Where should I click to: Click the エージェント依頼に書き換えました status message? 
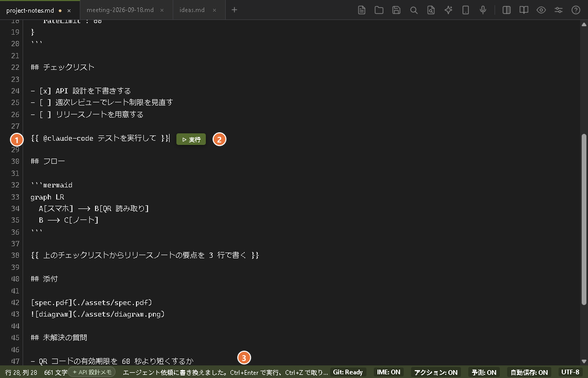tap(225, 372)
